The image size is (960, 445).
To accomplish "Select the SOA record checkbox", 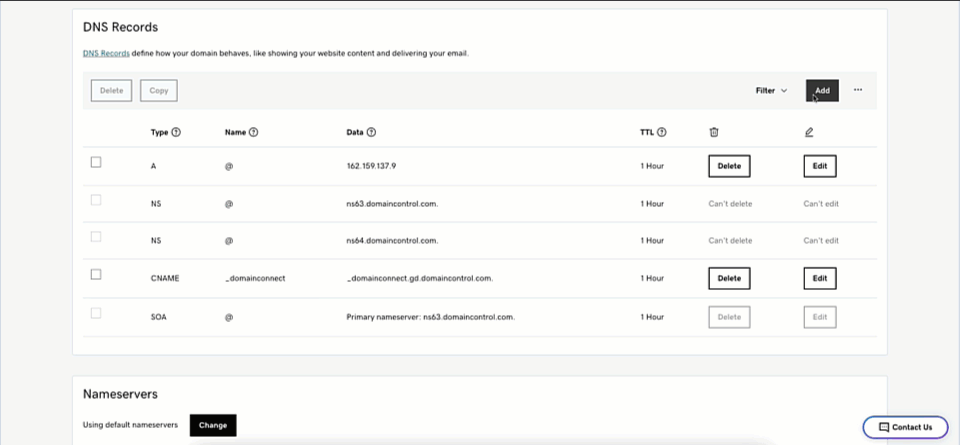I will pyautogui.click(x=96, y=313).
